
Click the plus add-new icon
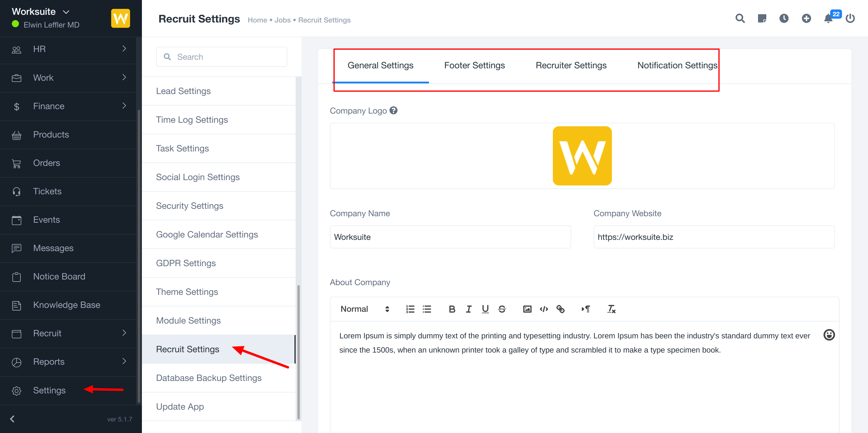click(806, 18)
